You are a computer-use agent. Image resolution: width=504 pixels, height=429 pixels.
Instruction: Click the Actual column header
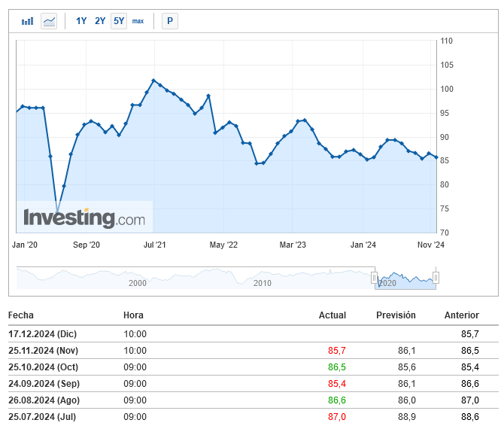(332, 315)
